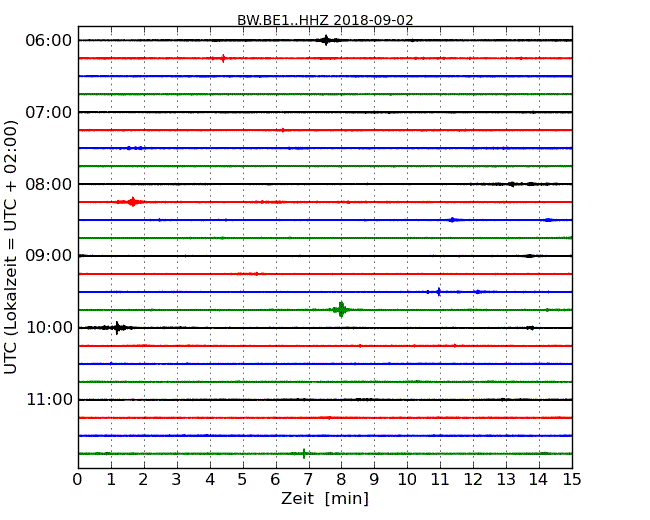Click x-axis tick label 11
The height and width of the screenshot is (520, 650).
click(440, 479)
